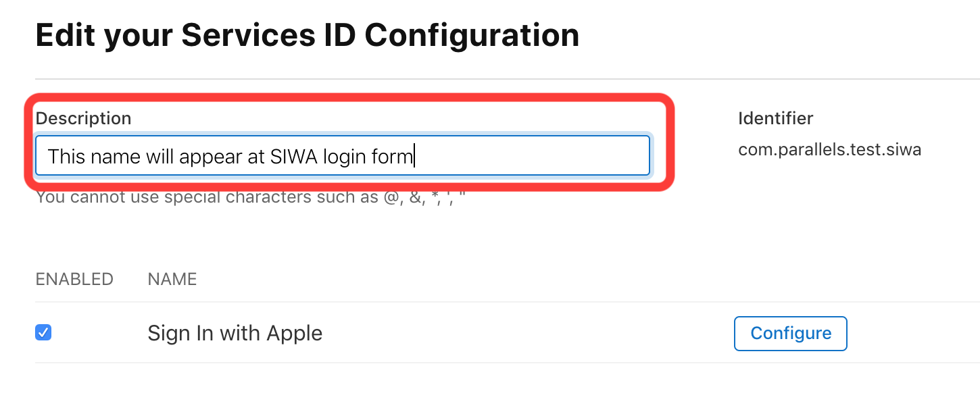This screenshot has height=412, width=980.
Task: Click the Description field label
Action: click(x=84, y=118)
